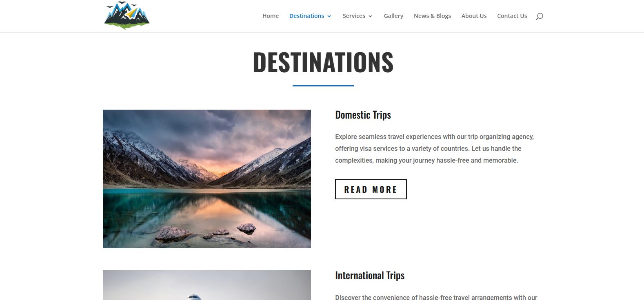The height and width of the screenshot is (300, 644).
Task: Click the mountain logo icon
Action: coord(127,15)
